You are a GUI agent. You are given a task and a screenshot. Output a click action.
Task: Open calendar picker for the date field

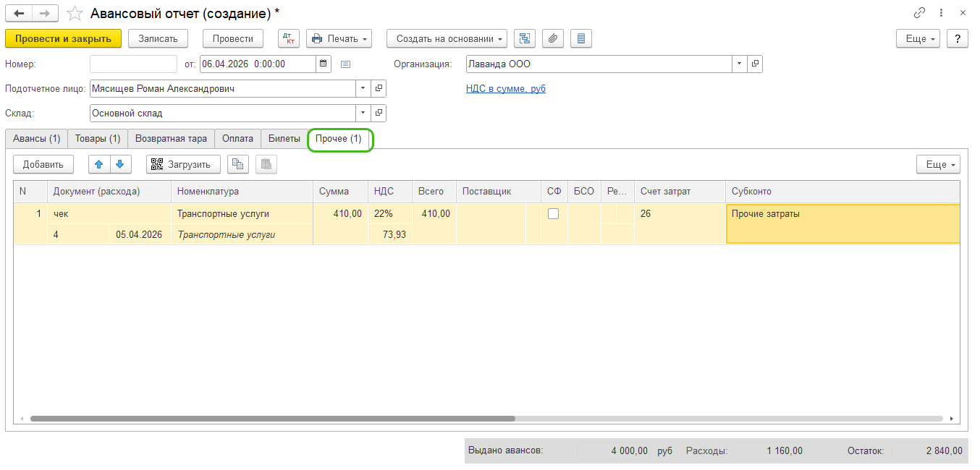coord(324,64)
